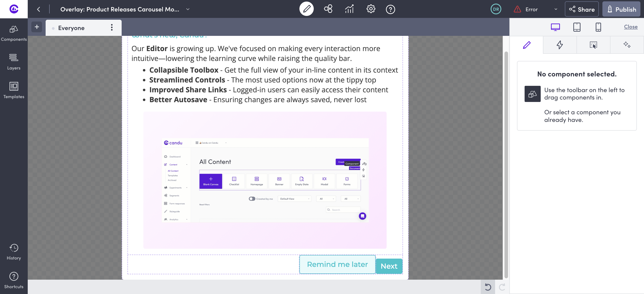Open the settings gear in the top toolbar

tap(371, 9)
